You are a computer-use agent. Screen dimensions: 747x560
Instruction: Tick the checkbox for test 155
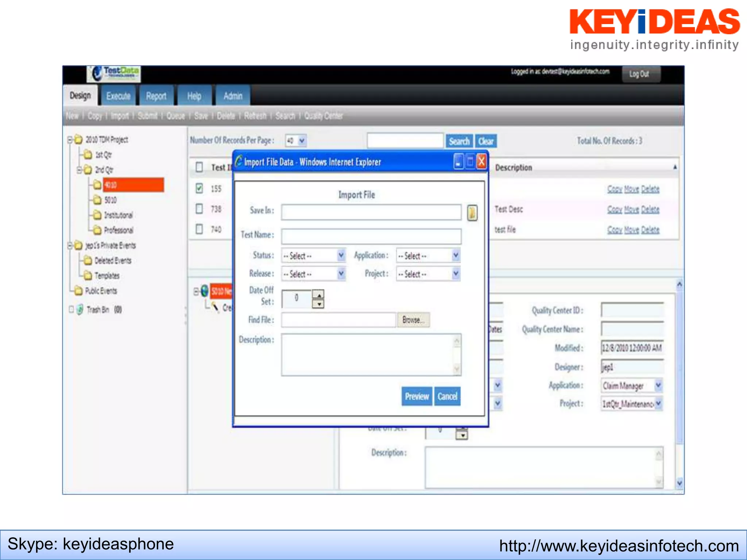coord(199,188)
